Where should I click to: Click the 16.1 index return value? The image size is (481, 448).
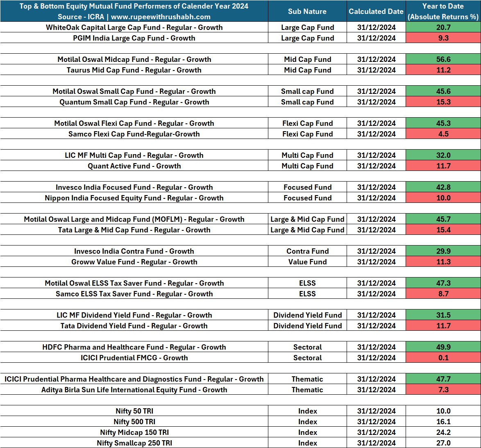pos(443,422)
